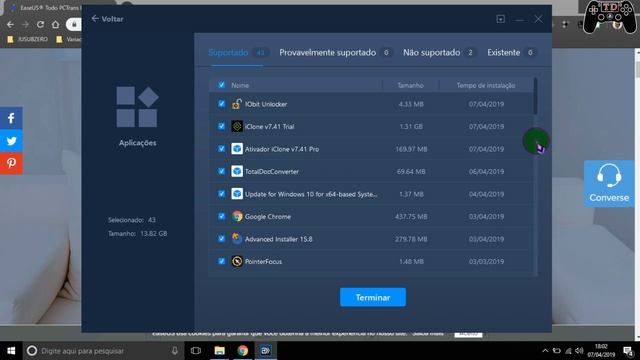
Task: Share the page on Facebook
Action: tap(11, 118)
